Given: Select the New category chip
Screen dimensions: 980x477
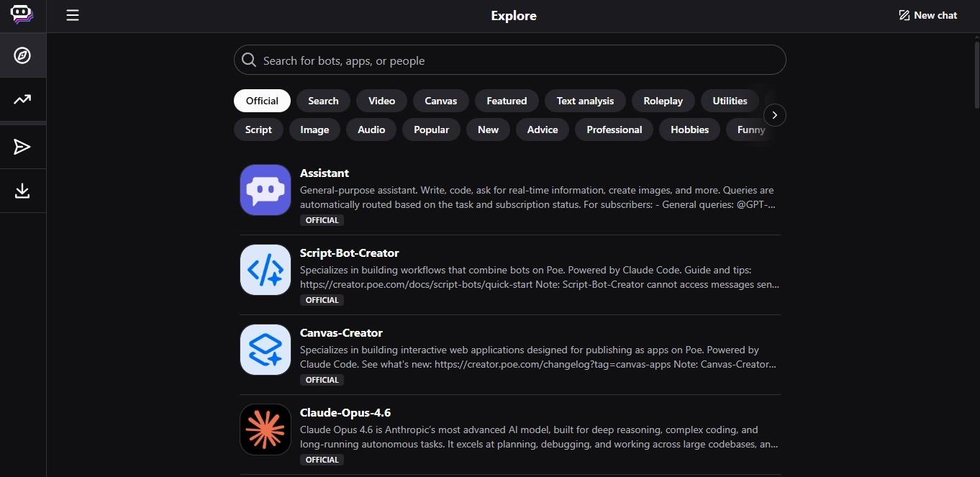Looking at the screenshot, I should pos(488,130).
